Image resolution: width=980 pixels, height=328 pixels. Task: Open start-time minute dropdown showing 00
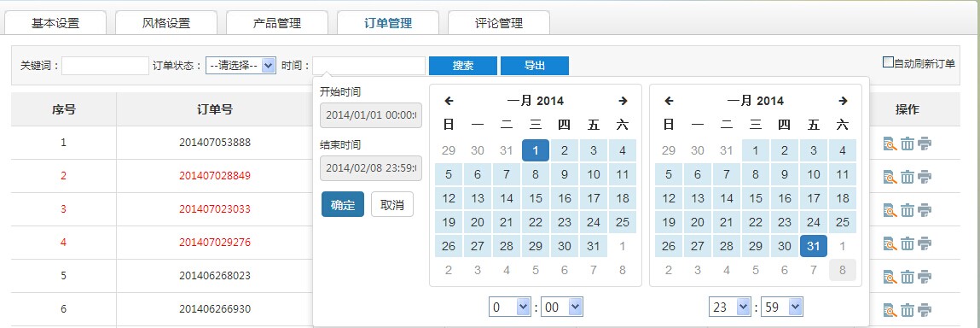[562, 307]
